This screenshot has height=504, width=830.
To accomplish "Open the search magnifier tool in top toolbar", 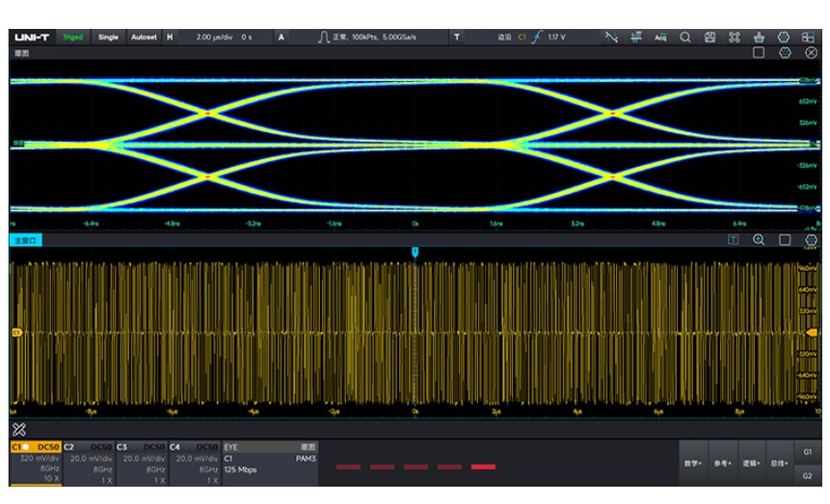I will (x=685, y=38).
